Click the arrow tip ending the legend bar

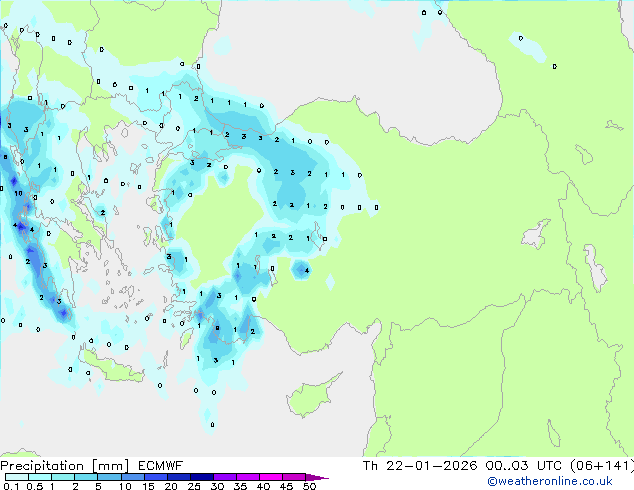click(317, 477)
